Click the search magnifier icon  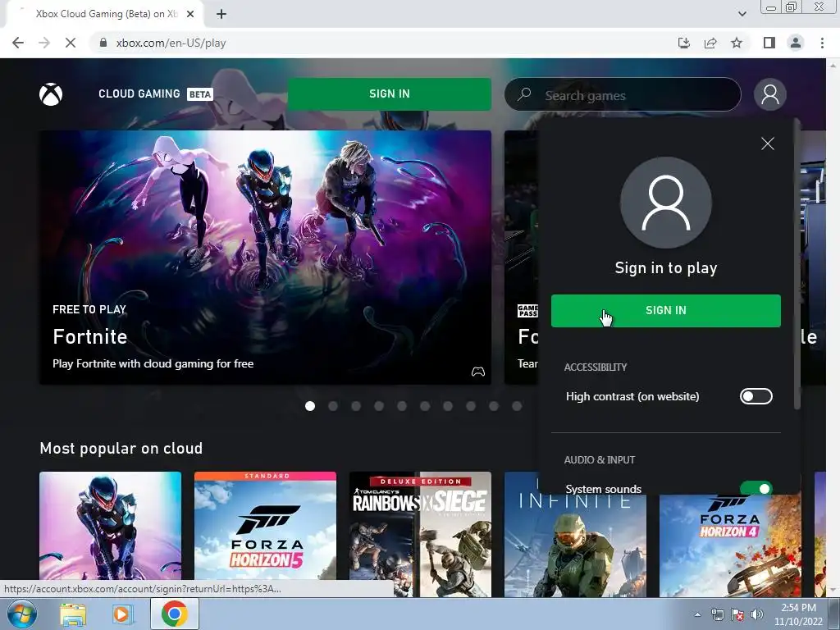[x=524, y=94]
